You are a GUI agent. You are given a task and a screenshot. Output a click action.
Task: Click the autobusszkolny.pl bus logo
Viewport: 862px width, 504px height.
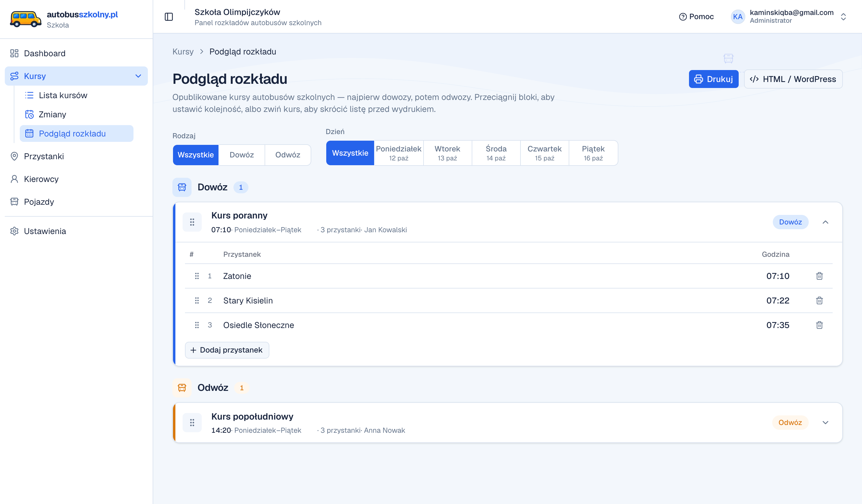pos(25,19)
